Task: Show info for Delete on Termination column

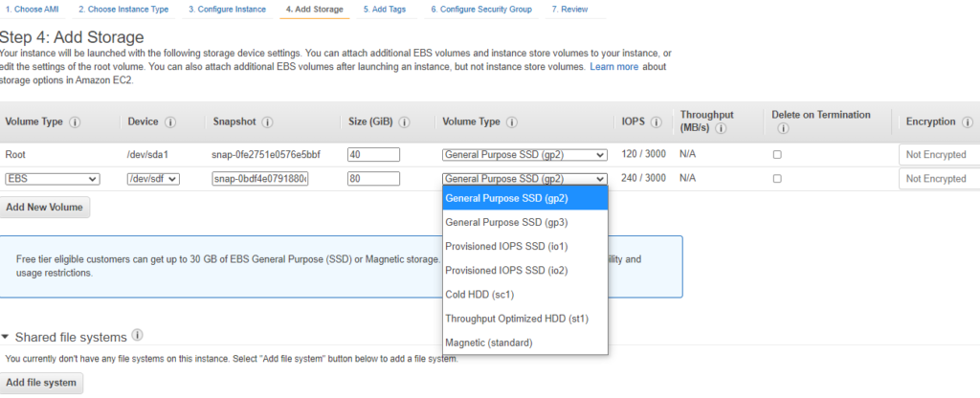Action: click(781, 129)
